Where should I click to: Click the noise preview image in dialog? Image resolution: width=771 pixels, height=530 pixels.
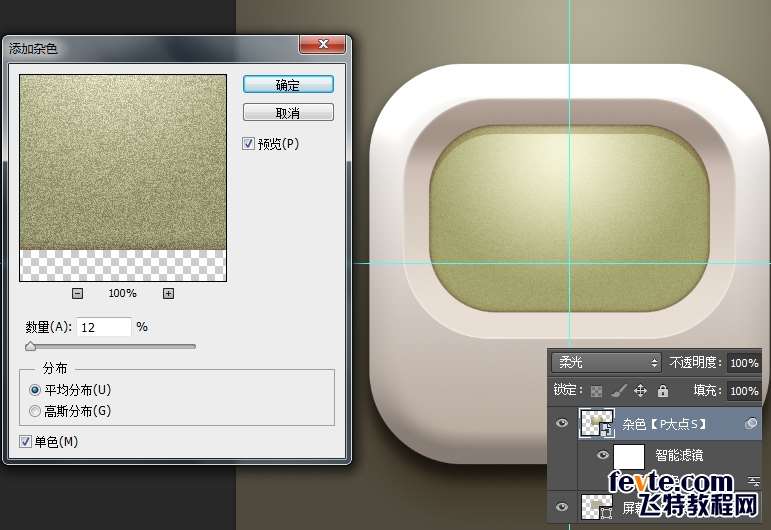[123, 177]
